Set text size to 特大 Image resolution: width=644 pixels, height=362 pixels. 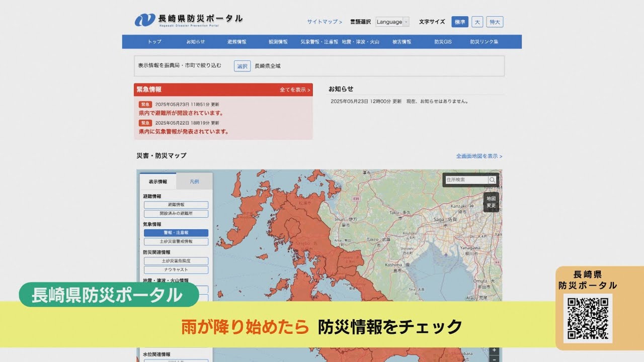(495, 22)
